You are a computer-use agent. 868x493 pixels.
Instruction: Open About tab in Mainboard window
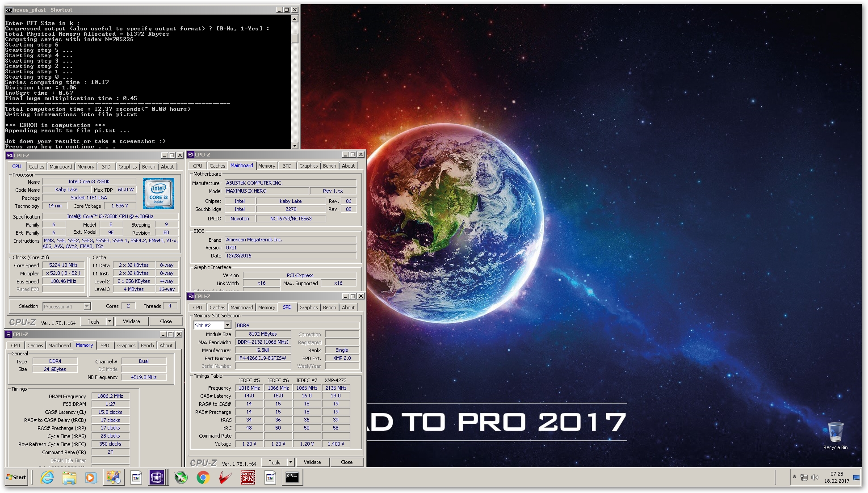point(348,166)
